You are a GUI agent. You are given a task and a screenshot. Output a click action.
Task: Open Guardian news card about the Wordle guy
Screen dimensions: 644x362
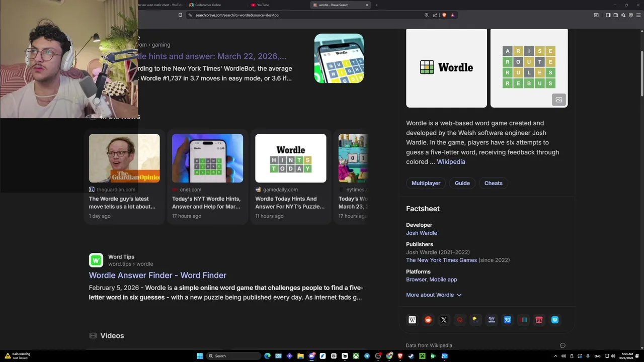point(124,178)
